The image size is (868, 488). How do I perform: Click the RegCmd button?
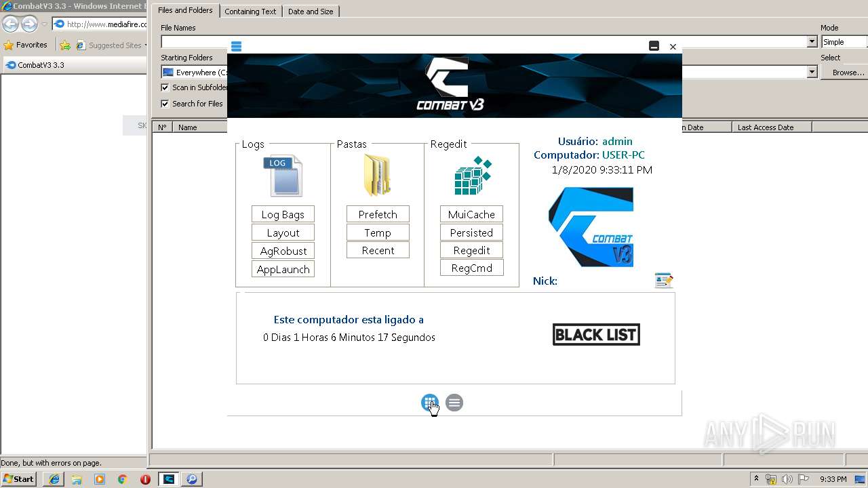(x=471, y=268)
